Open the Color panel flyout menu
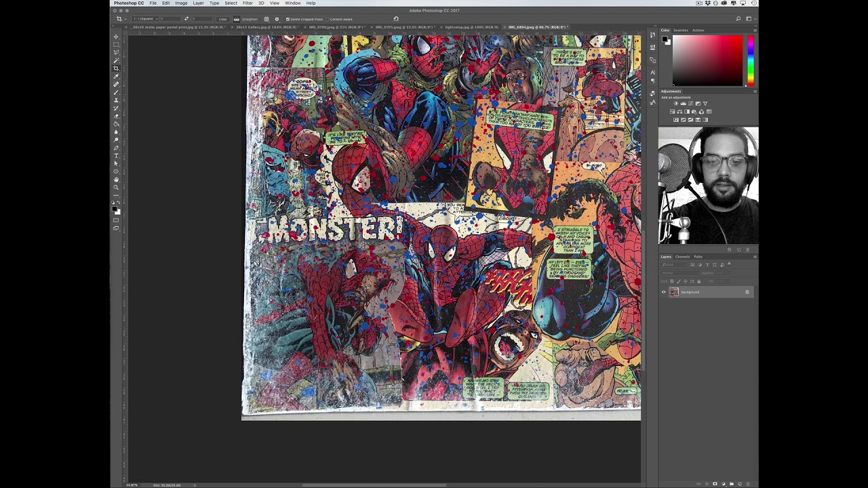 point(755,30)
